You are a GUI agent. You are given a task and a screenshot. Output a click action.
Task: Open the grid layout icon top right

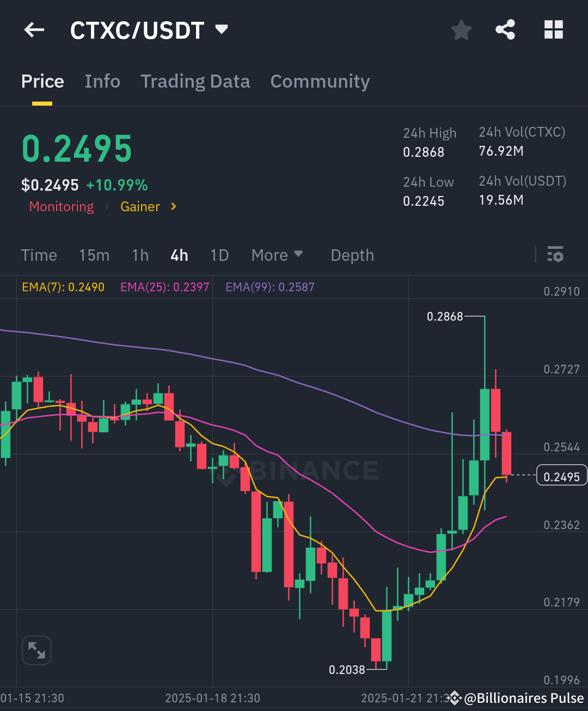(x=553, y=30)
